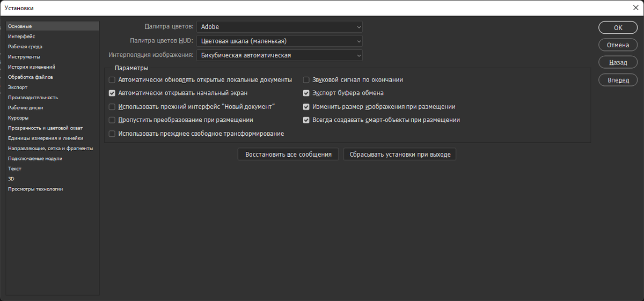
Task: Open the Палитра цветов HUD dropdown
Action: (280, 41)
